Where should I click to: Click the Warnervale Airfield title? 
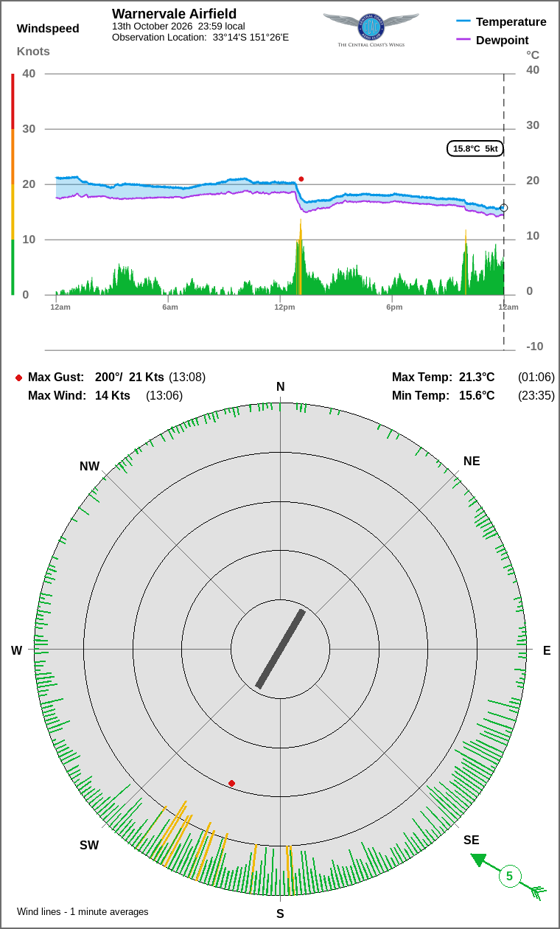pyautogui.click(x=175, y=13)
